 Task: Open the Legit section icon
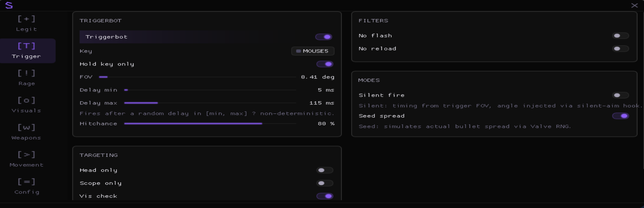(x=26, y=19)
